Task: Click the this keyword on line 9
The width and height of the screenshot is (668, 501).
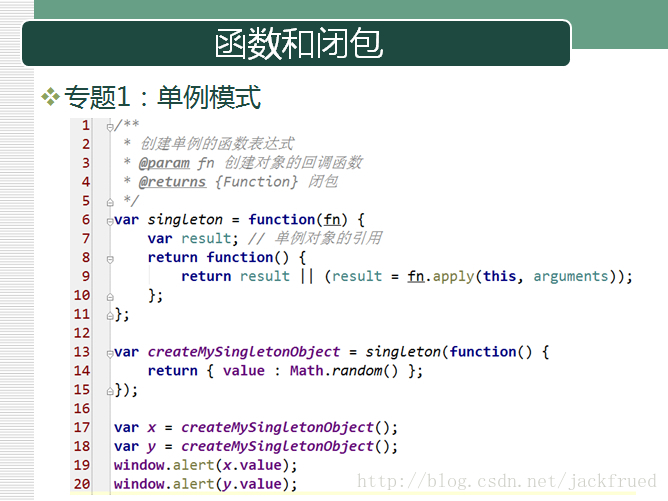Action: pos(499,276)
